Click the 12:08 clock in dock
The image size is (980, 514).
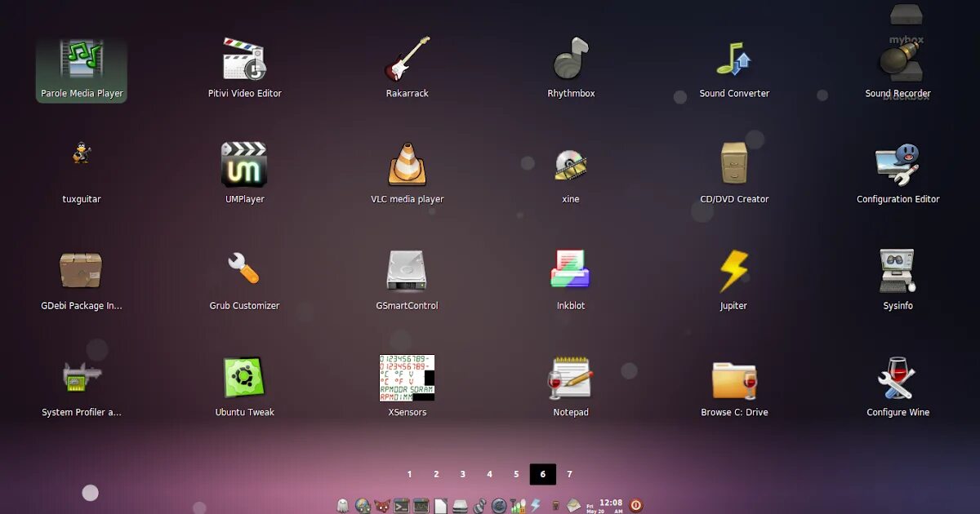click(610, 503)
